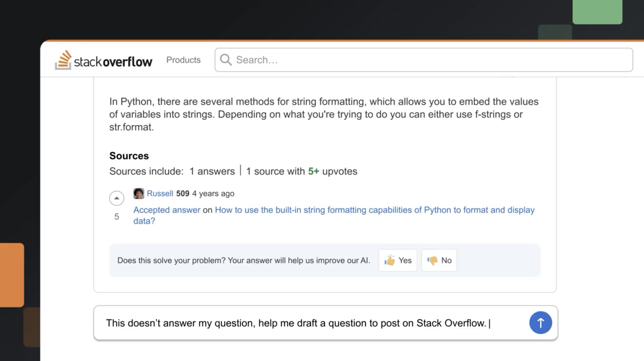This screenshot has width=644, height=361.
Task: Focus the Search input field
Action: tap(424, 60)
